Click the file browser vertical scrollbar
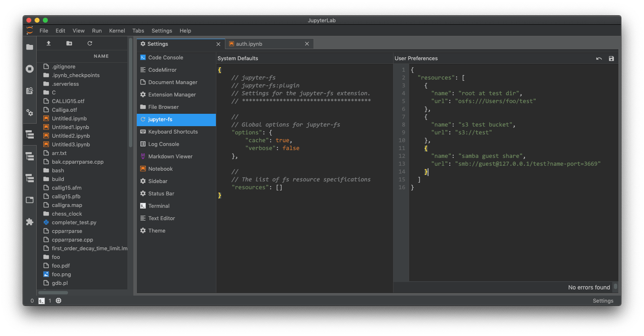The width and height of the screenshot is (644, 336). click(131, 93)
